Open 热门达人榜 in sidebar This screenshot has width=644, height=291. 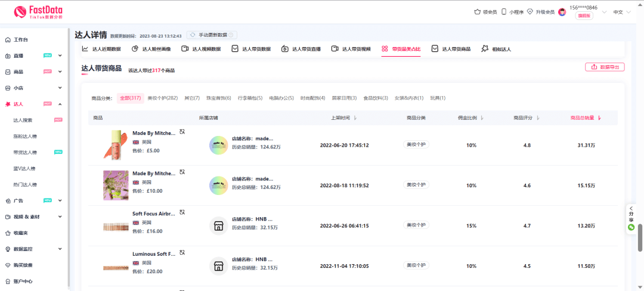[25, 185]
